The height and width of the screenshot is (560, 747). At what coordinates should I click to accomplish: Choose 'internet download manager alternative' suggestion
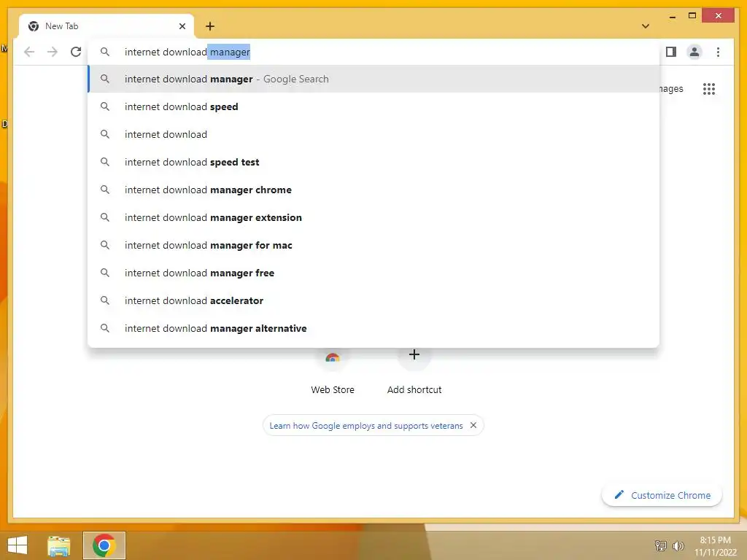pyautogui.click(x=374, y=328)
